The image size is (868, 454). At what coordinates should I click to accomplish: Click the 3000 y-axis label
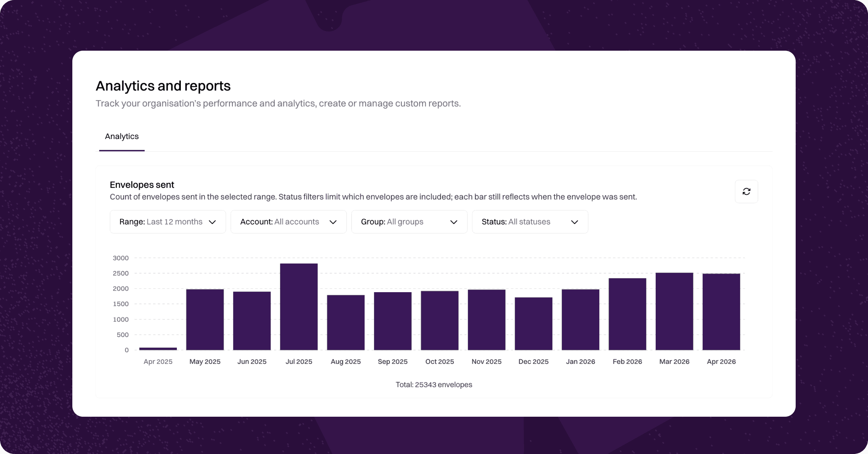[121, 258]
